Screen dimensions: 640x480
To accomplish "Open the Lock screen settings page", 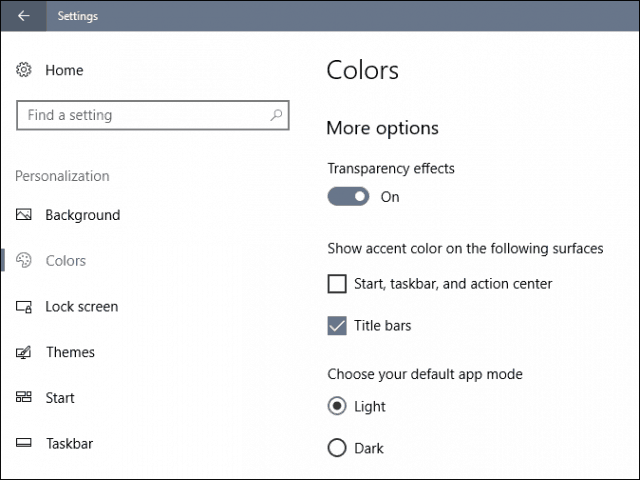I will pyautogui.click(x=82, y=307).
